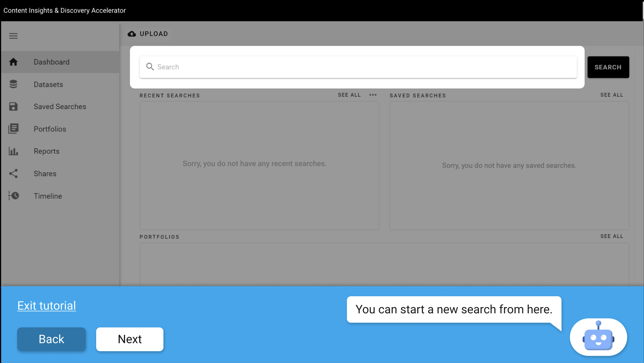Open the Datasets menu item

(x=60, y=84)
